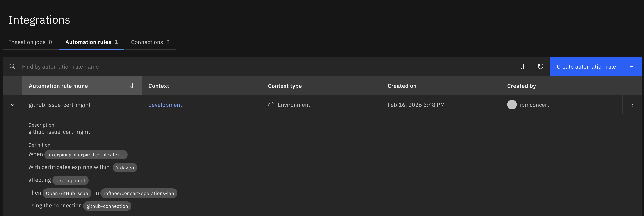Open the column customization icon
The width and height of the screenshot is (644, 216).
point(522,66)
